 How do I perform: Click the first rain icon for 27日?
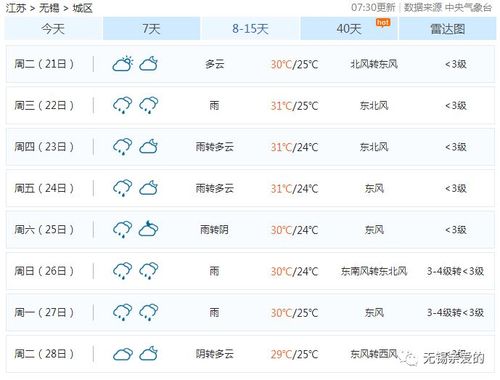pyautogui.click(x=123, y=312)
